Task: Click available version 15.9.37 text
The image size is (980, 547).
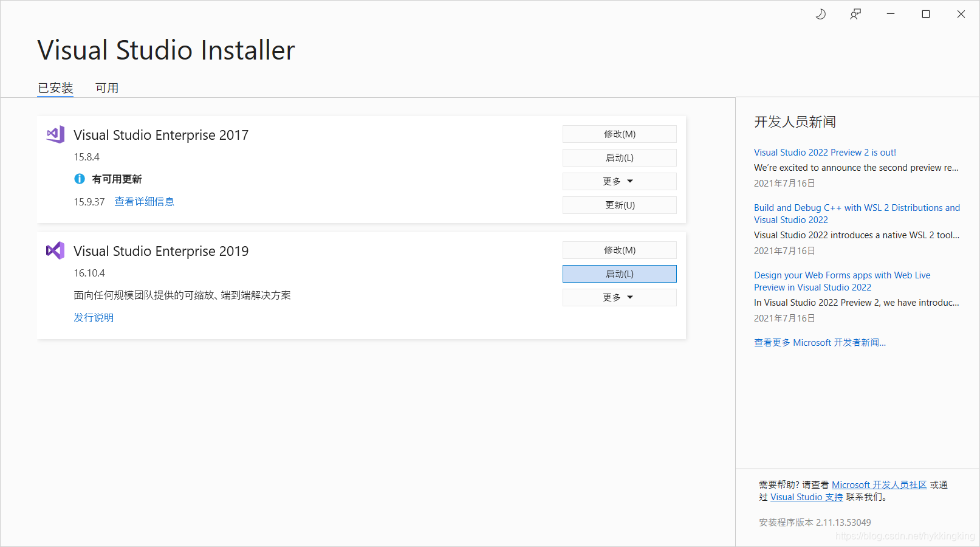Action: [89, 202]
